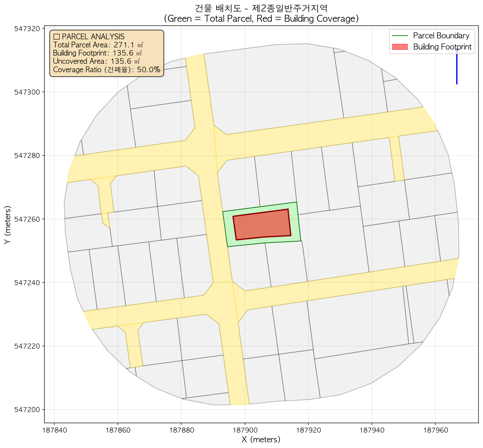This screenshot has height=448, width=483.
Task: Click the 547260 y-axis tick label
Action: pyautogui.click(x=27, y=219)
